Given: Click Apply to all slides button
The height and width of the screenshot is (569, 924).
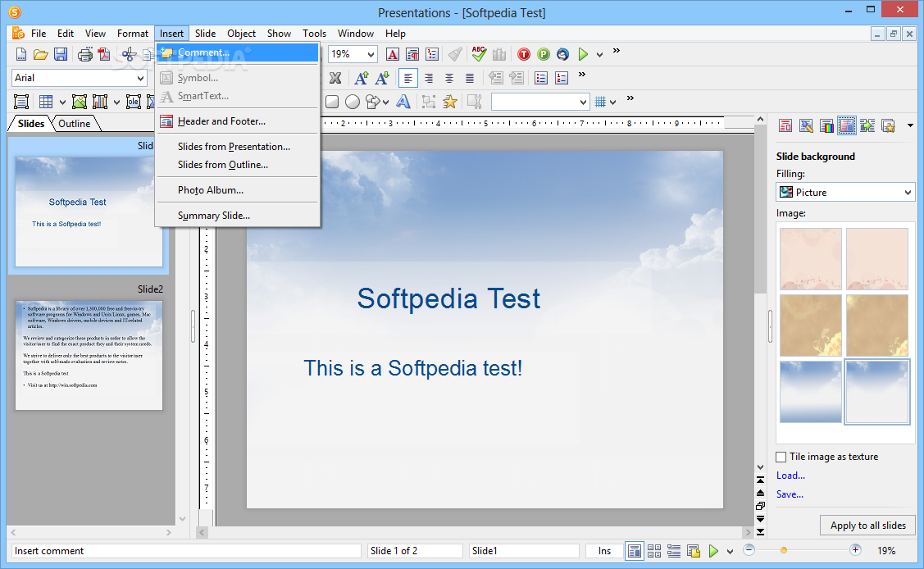Looking at the screenshot, I should (x=867, y=526).
